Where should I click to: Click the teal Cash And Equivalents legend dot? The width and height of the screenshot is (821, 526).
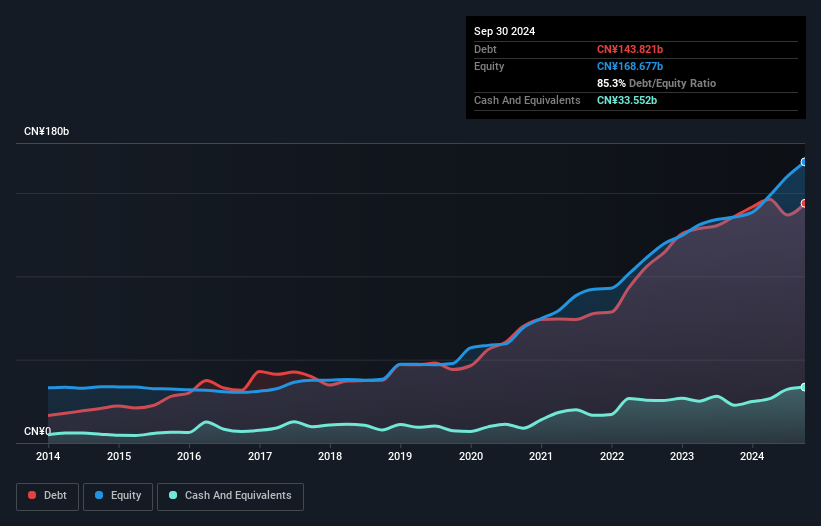click(x=173, y=495)
